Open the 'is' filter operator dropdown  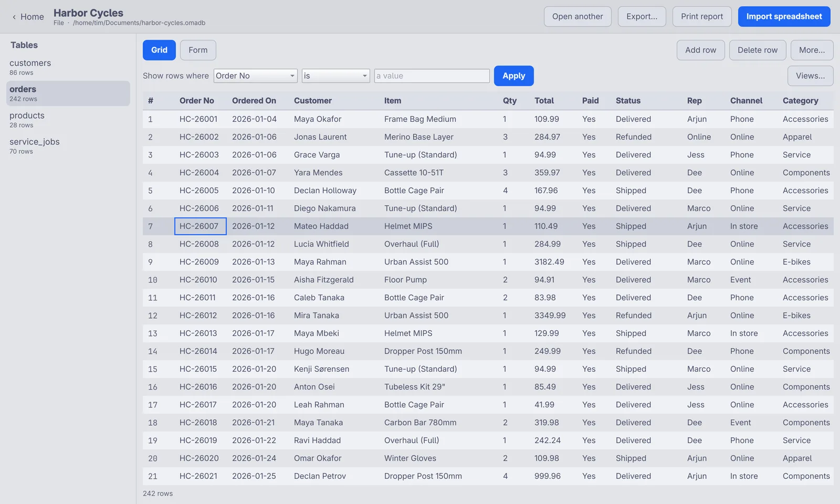pyautogui.click(x=335, y=76)
